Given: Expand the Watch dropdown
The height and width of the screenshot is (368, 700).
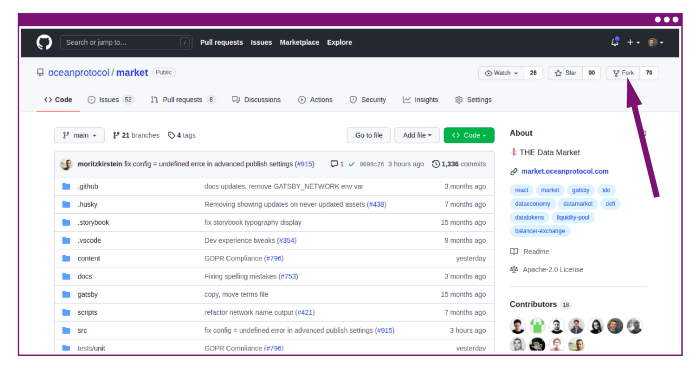Looking at the screenshot, I should click(501, 73).
